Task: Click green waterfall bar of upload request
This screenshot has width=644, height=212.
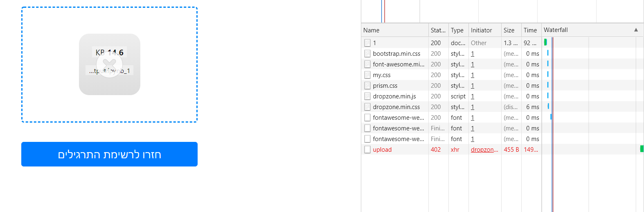Action: click(642, 149)
